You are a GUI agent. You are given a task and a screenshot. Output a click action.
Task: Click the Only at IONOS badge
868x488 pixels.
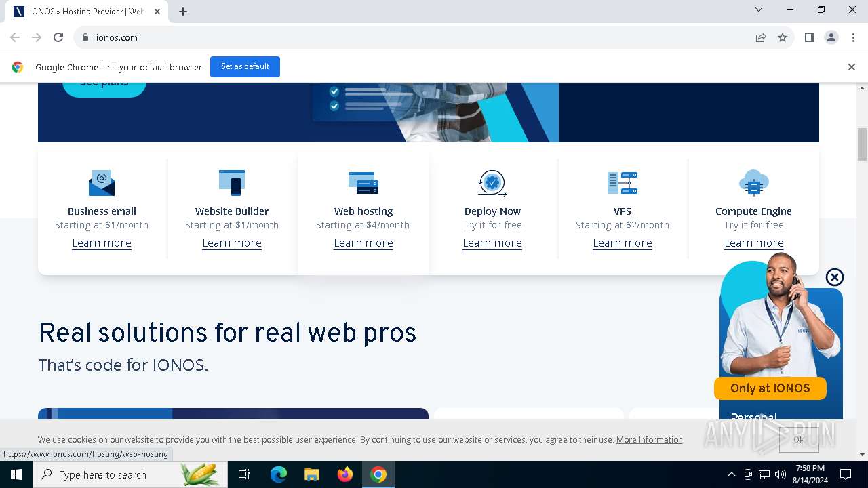pyautogui.click(x=770, y=388)
